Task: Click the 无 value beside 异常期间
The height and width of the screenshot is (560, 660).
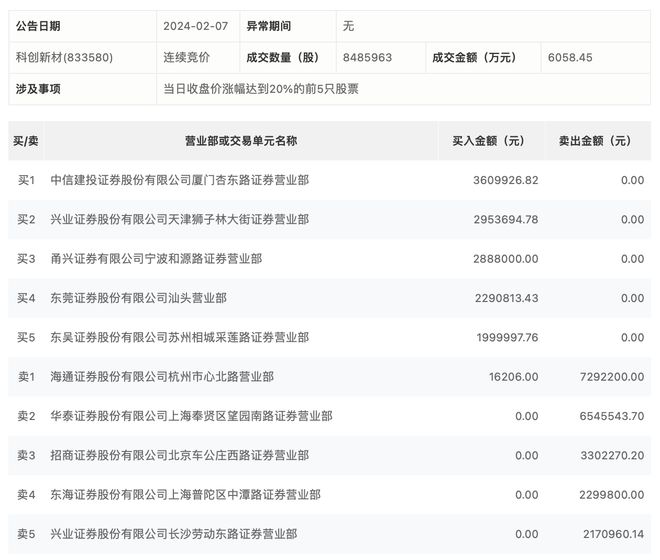Action: 348,26
